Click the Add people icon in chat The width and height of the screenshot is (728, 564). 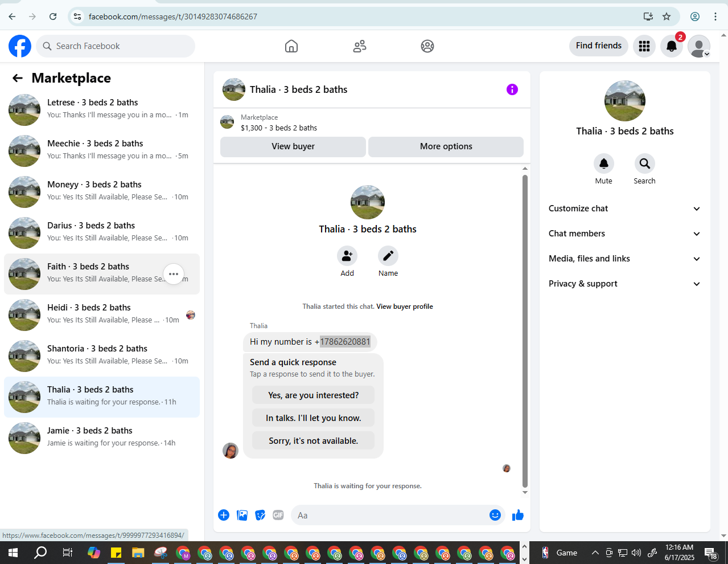tap(347, 256)
